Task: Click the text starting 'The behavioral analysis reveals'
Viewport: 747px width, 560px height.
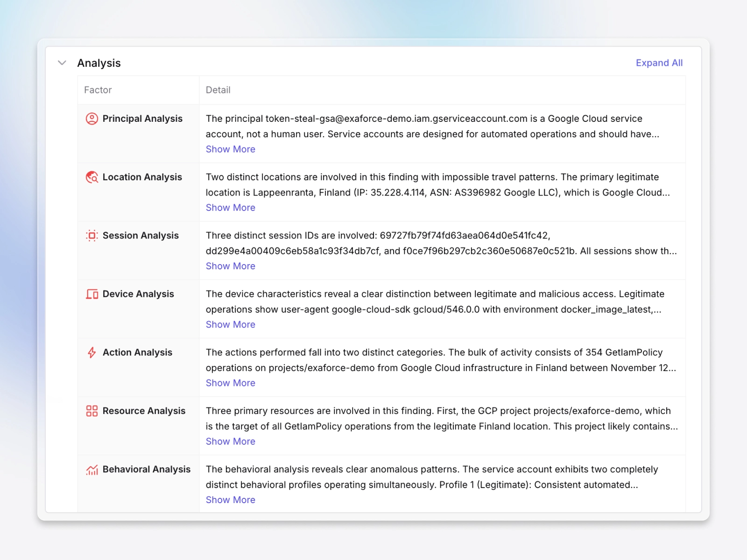Action: point(432,477)
